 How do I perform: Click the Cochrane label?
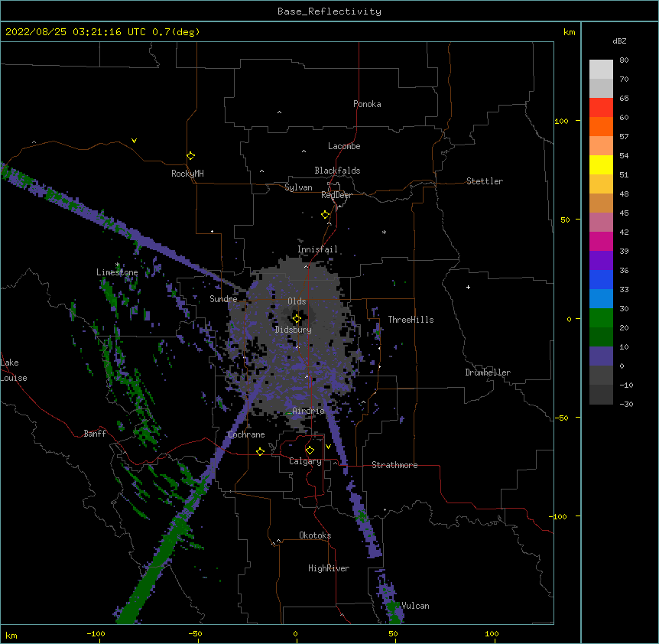pyautogui.click(x=246, y=434)
